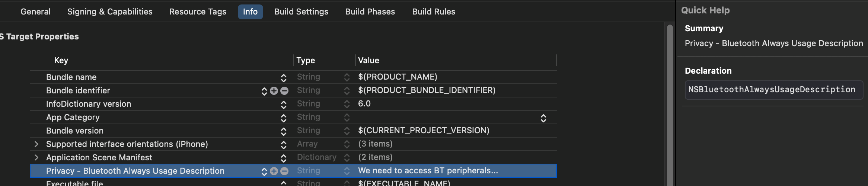Change type popup for Bundle version
This screenshot has height=186, width=868.
coord(347,131)
